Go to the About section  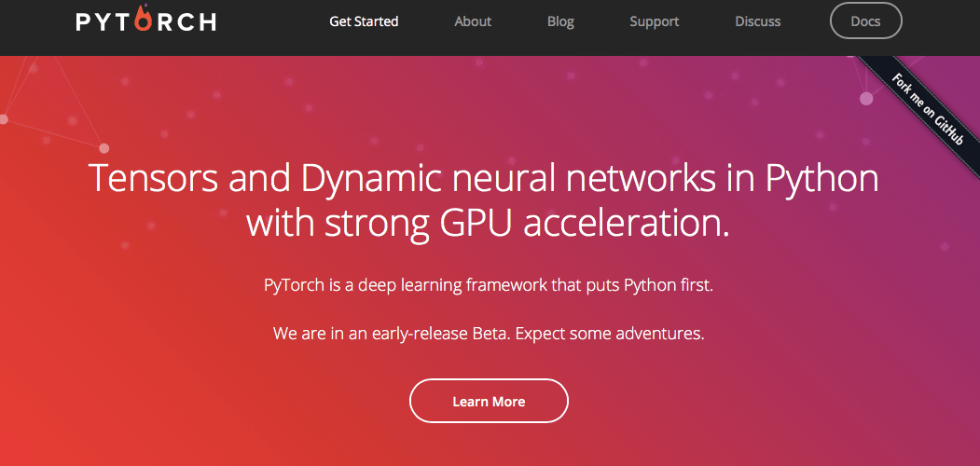point(473,21)
